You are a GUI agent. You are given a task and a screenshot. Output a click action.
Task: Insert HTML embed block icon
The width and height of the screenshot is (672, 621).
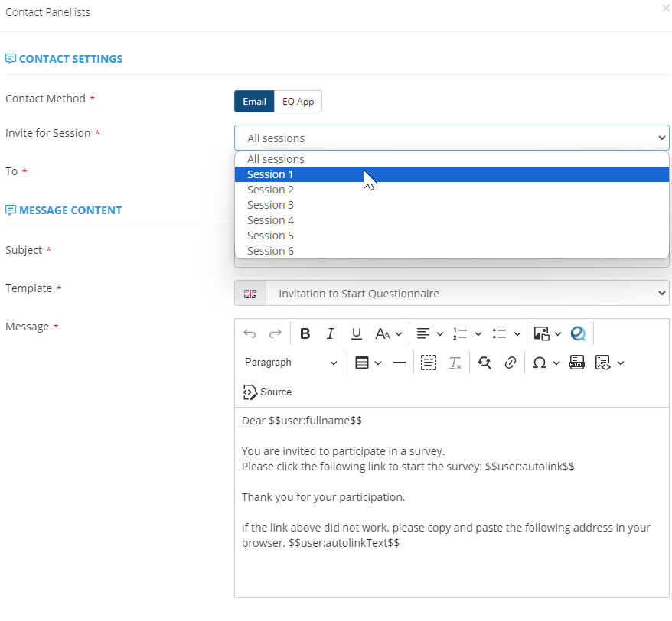coord(577,363)
